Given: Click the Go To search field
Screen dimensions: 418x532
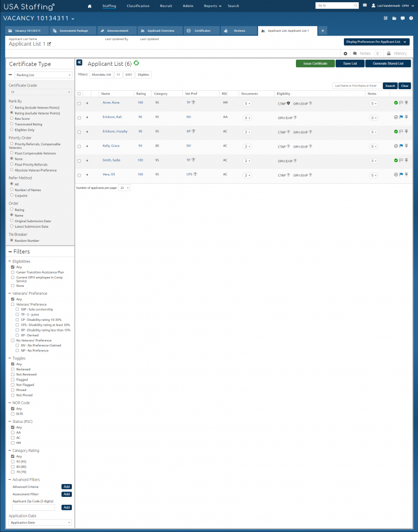Looking at the screenshot, I should tap(337, 6).
